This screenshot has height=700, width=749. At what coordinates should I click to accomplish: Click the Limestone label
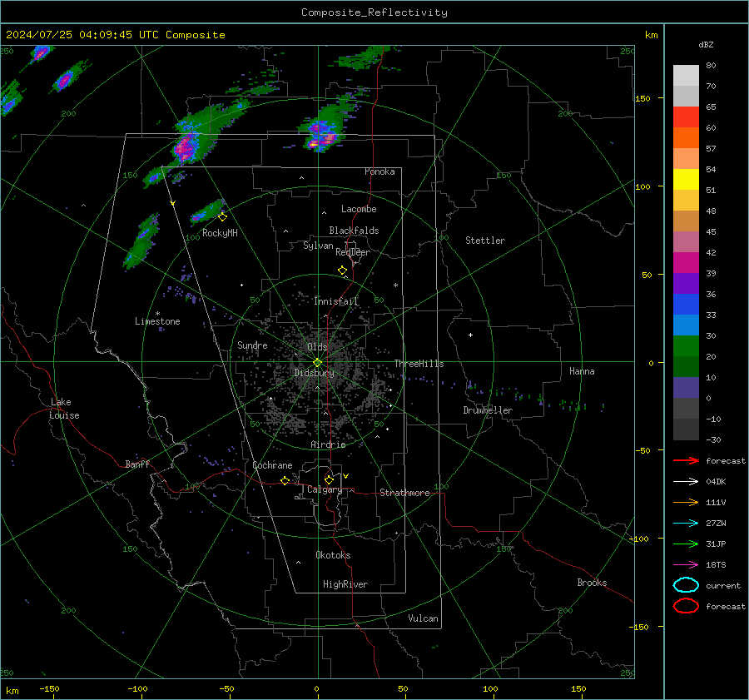point(157,321)
